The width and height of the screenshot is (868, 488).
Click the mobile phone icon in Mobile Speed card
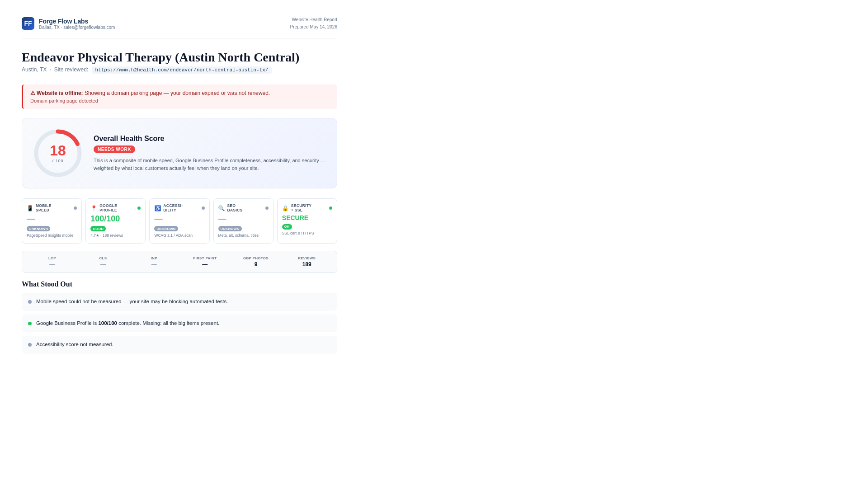pos(30,208)
